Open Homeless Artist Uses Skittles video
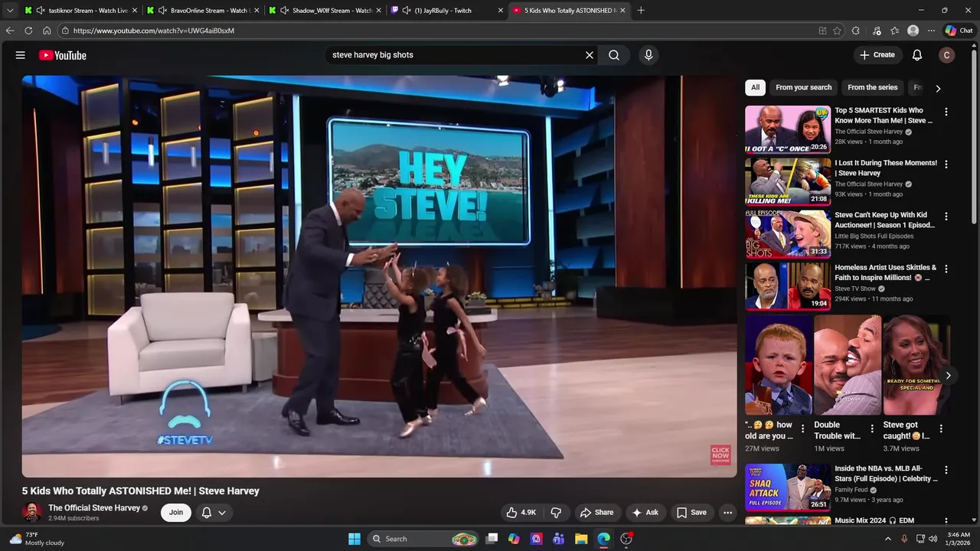The image size is (980, 551). (x=788, y=286)
